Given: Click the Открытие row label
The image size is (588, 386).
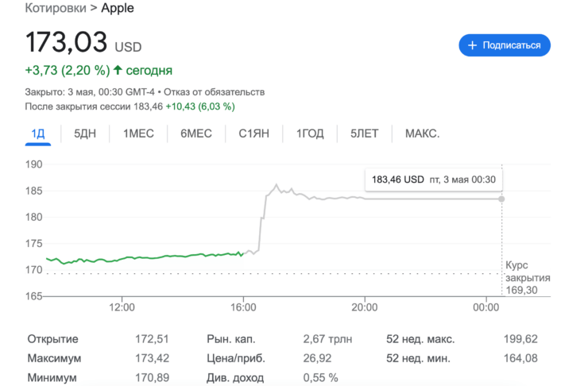Looking at the screenshot, I should pyautogui.click(x=53, y=339).
